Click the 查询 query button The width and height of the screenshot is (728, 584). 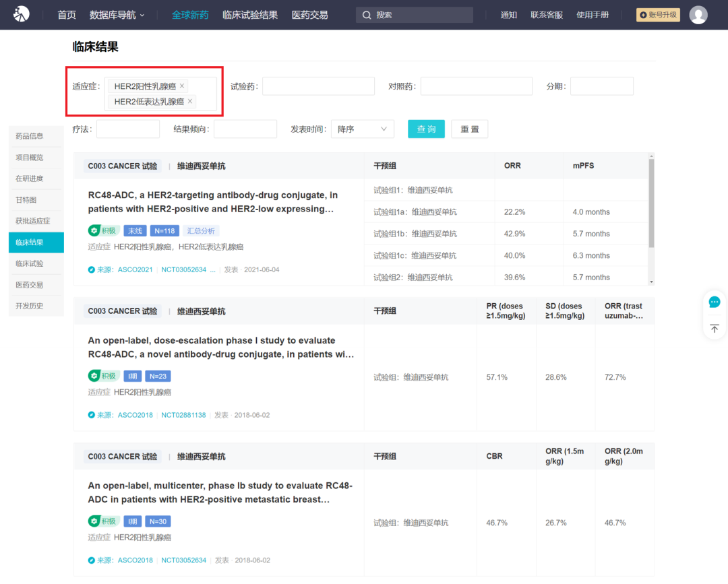click(426, 129)
